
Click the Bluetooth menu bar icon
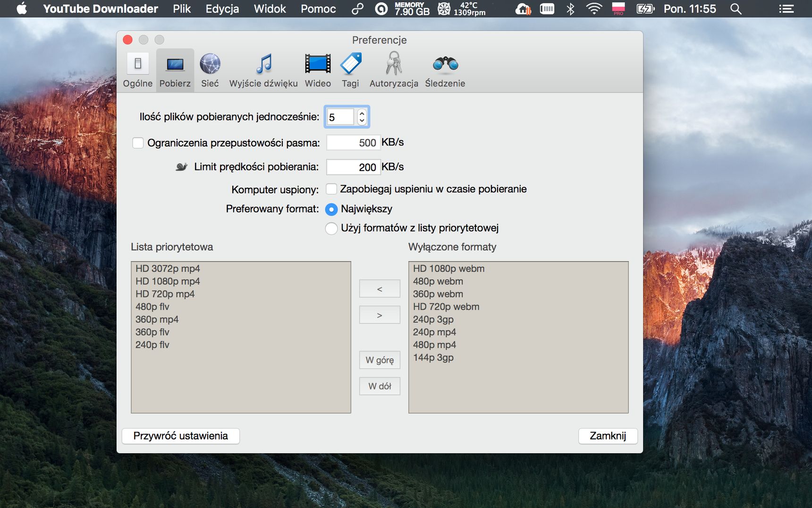click(x=570, y=9)
